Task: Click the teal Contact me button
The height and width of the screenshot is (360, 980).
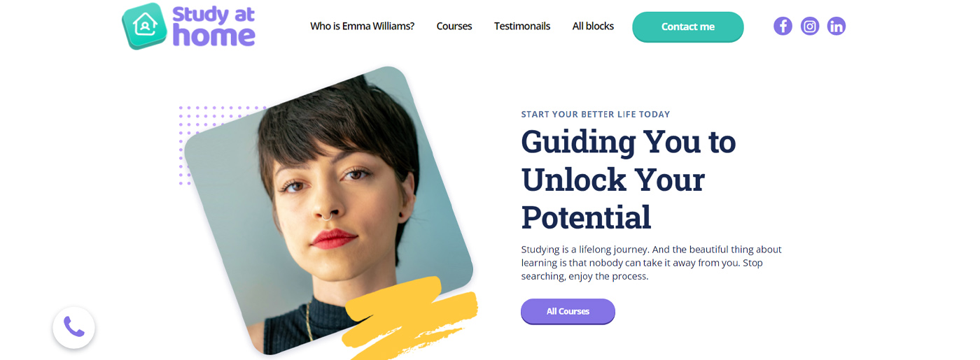Action: (x=688, y=27)
